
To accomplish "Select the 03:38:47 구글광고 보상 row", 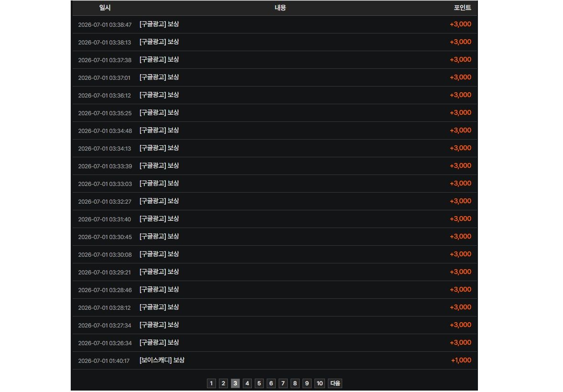I will (275, 24).
